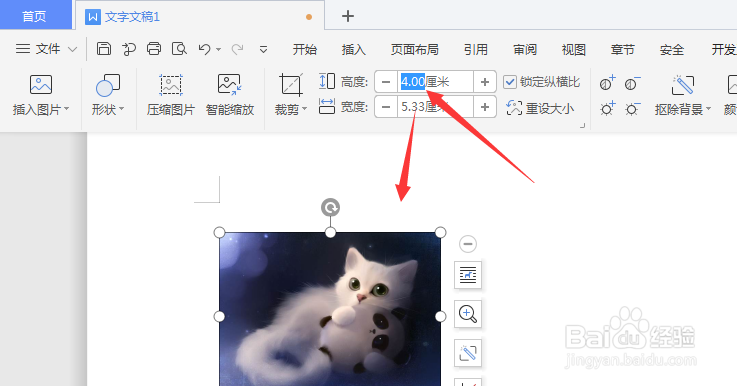Viewport: 737px width, 386px height.
Task: Click the Undo arrow icon
Action: (x=204, y=49)
